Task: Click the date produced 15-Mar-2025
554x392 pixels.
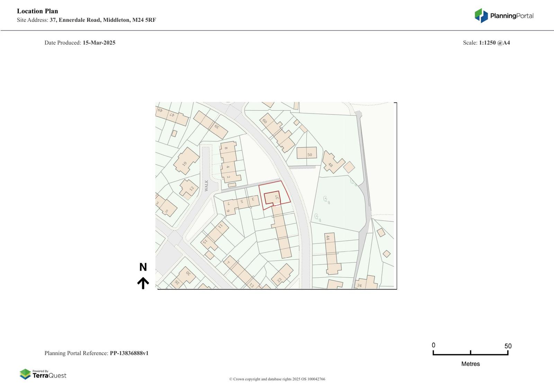Action: click(99, 43)
